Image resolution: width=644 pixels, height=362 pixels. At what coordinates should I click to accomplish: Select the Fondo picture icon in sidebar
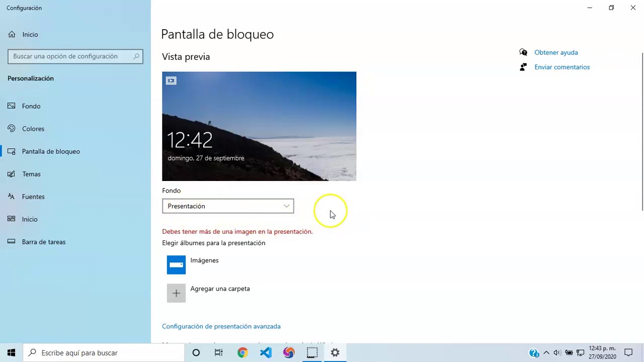pyautogui.click(x=12, y=106)
